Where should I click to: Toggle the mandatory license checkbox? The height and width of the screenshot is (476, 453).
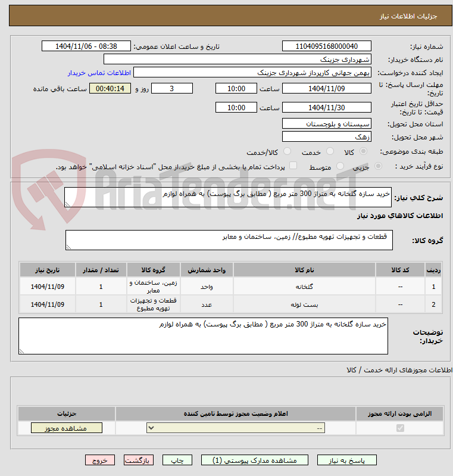(x=400, y=428)
